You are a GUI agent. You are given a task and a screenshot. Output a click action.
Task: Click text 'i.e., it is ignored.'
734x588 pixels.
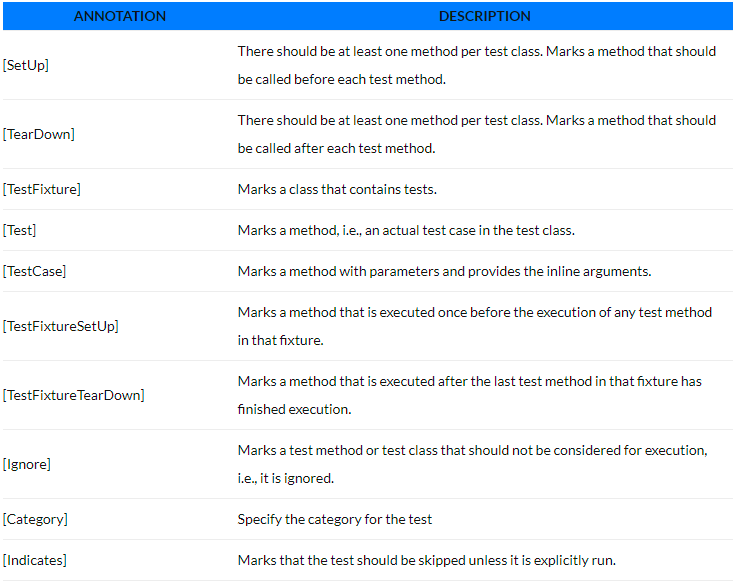(x=286, y=478)
